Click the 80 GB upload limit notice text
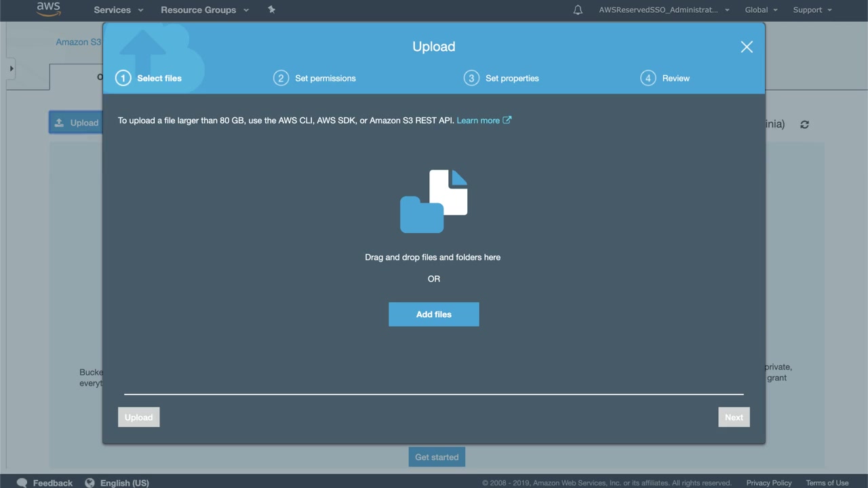The width and height of the screenshot is (868, 488). click(286, 121)
